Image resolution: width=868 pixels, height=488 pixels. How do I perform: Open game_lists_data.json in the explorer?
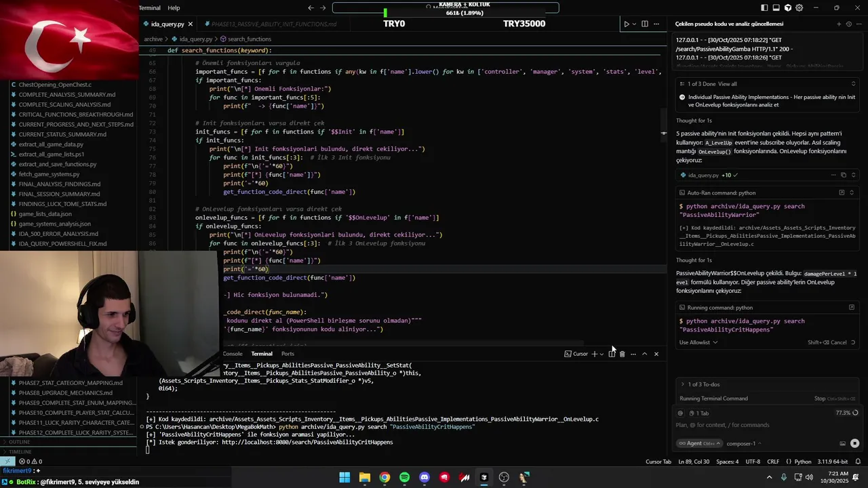click(x=45, y=213)
